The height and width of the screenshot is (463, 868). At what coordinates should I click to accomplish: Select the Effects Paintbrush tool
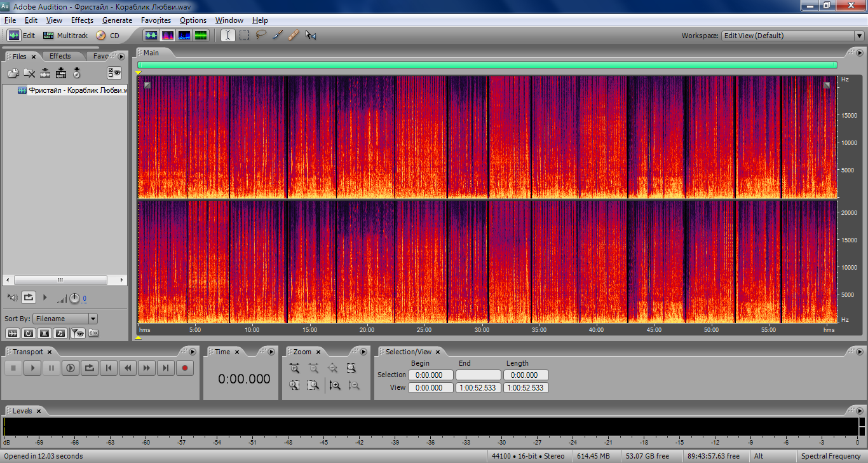pos(277,36)
